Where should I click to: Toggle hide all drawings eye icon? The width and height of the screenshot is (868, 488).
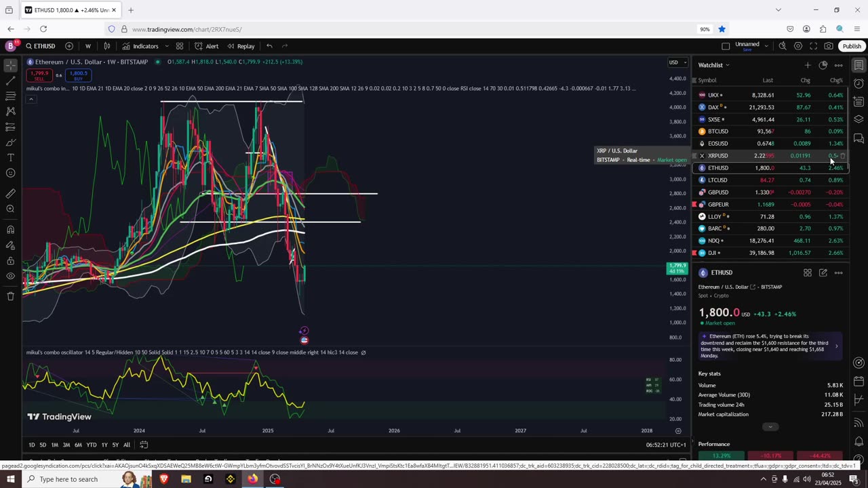(x=10, y=277)
